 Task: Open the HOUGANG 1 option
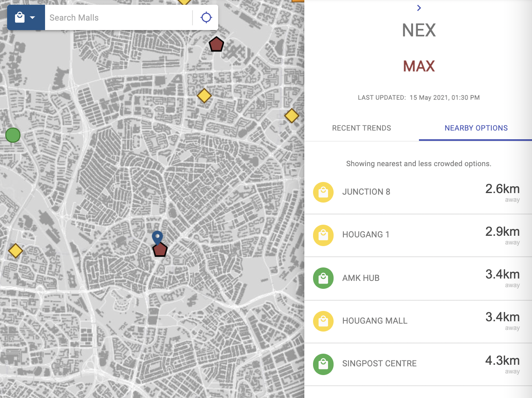[x=418, y=235]
